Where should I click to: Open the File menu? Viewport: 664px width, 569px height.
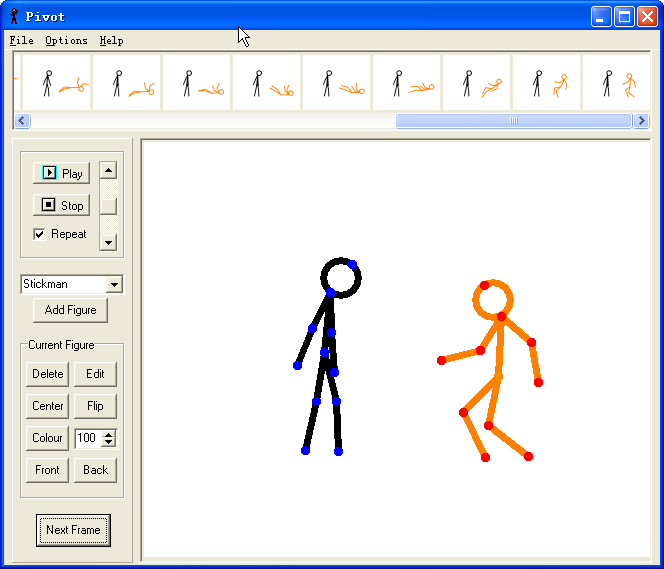click(x=22, y=41)
